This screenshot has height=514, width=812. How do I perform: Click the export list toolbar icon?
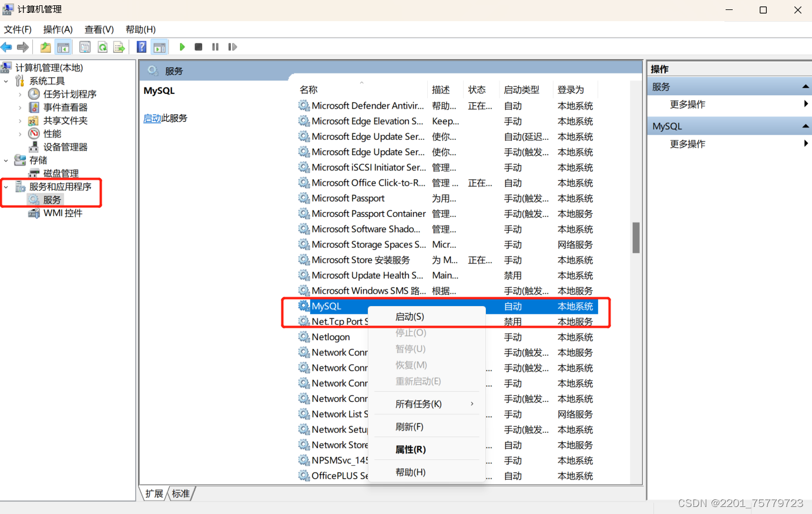[119, 47]
